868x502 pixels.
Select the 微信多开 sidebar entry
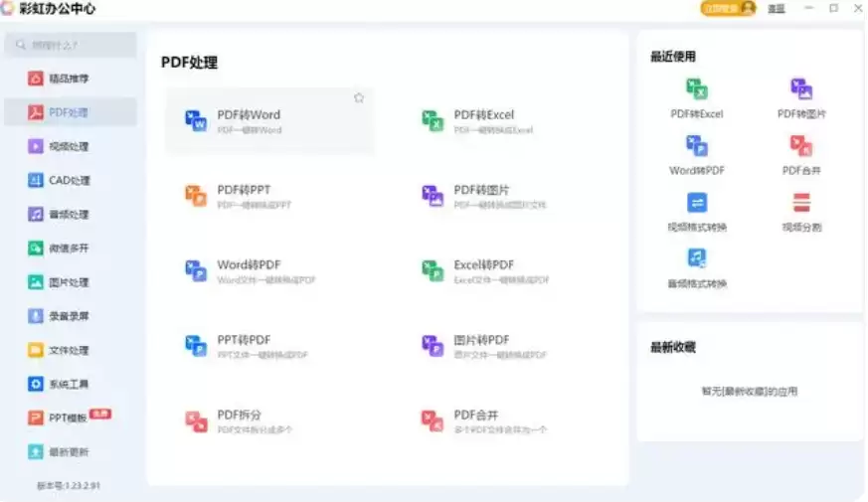coord(71,248)
